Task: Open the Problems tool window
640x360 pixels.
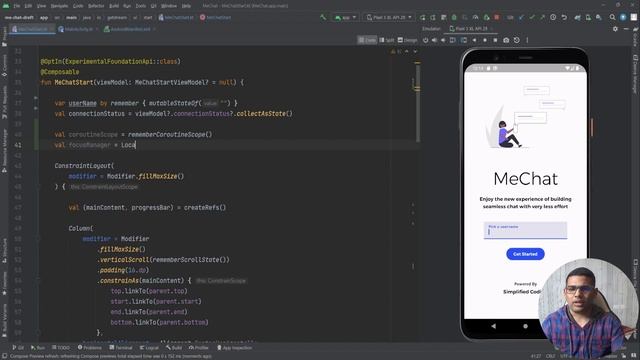Action: (89, 348)
